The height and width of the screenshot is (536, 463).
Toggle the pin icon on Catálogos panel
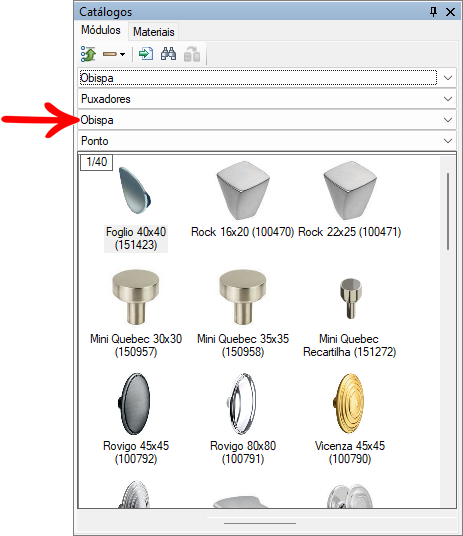pyautogui.click(x=433, y=12)
